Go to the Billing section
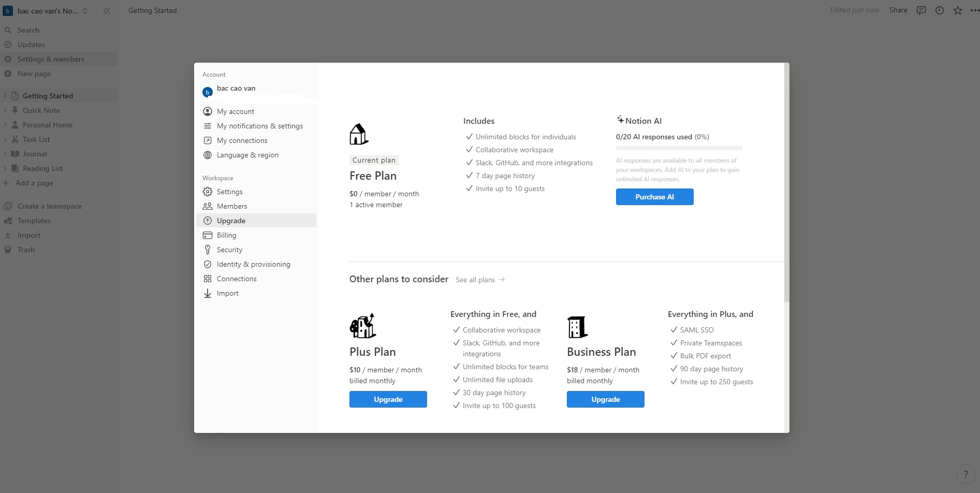 coord(256,235)
